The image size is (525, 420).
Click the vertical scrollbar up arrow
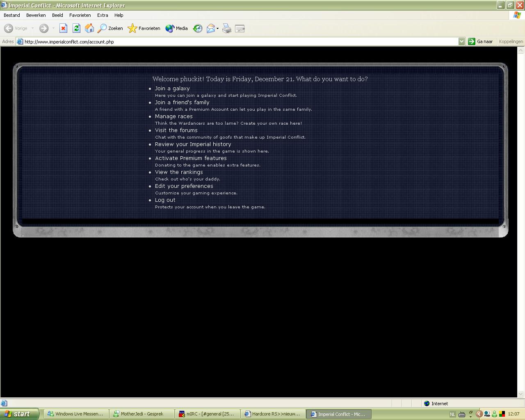tap(521, 50)
